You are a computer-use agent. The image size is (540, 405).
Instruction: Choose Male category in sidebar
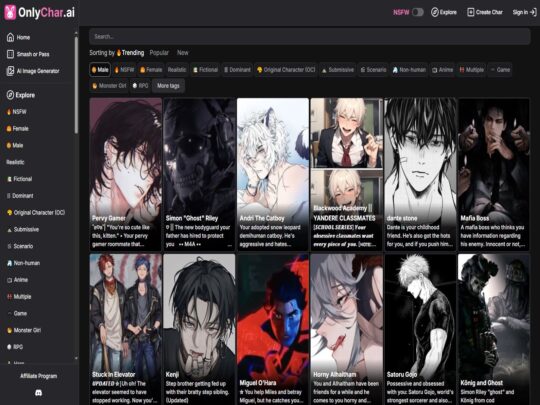15,145
